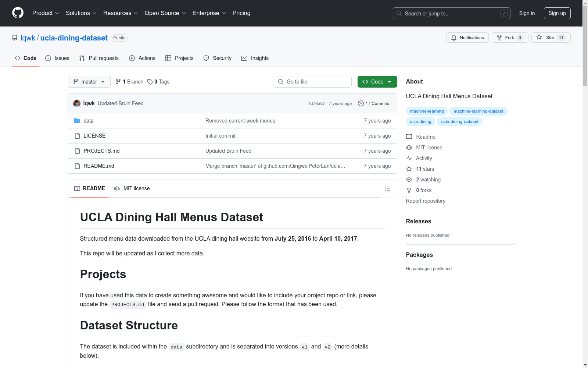This screenshot has height=368, width=588.
Task: Open the 'Initial commit' message for LICENSE
Action: coord(220,136)
